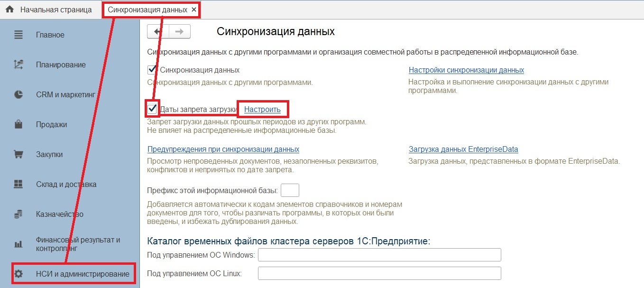Screen dimensions: 644x288
Task: Open Загрузка данных EnterpriseData link
Action: click(x=463, y=149)
